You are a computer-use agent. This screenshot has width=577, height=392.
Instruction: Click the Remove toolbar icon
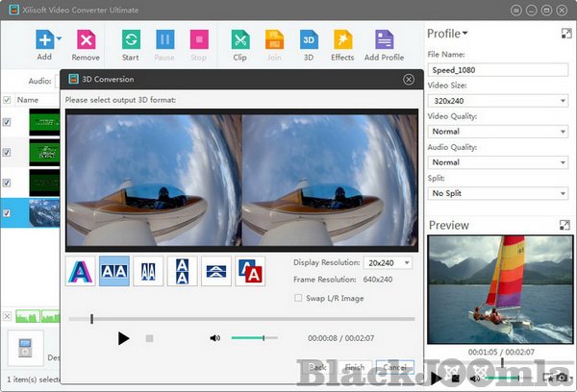[x=86, y=40]
